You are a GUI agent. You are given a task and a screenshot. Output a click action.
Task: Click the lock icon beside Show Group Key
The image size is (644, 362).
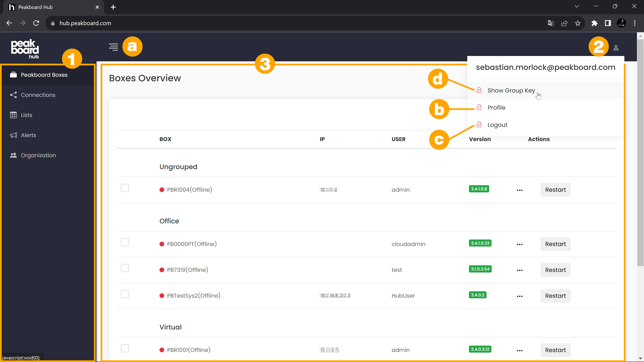coord(479,90)
